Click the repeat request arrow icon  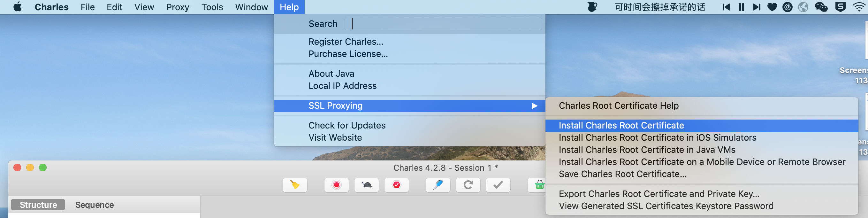click(x=468, y=185)
